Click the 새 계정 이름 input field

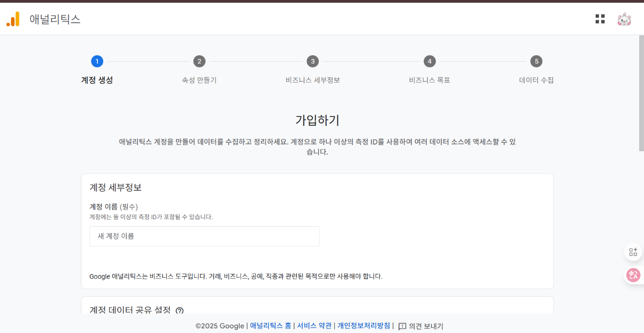pos(204,236)
